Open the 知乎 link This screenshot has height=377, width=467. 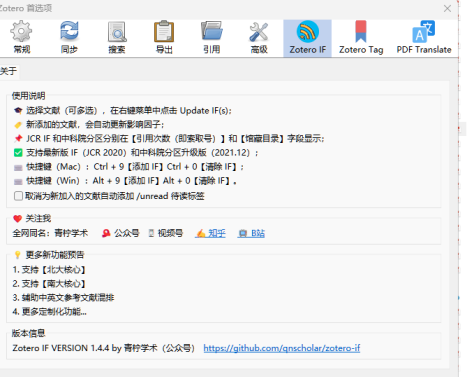point(210,233)
